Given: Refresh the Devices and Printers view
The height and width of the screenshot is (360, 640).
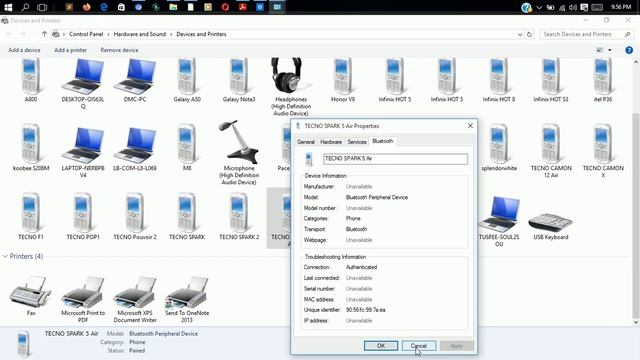Looking at the screenshot, I should pyautogui.click(x=529, y=34).
